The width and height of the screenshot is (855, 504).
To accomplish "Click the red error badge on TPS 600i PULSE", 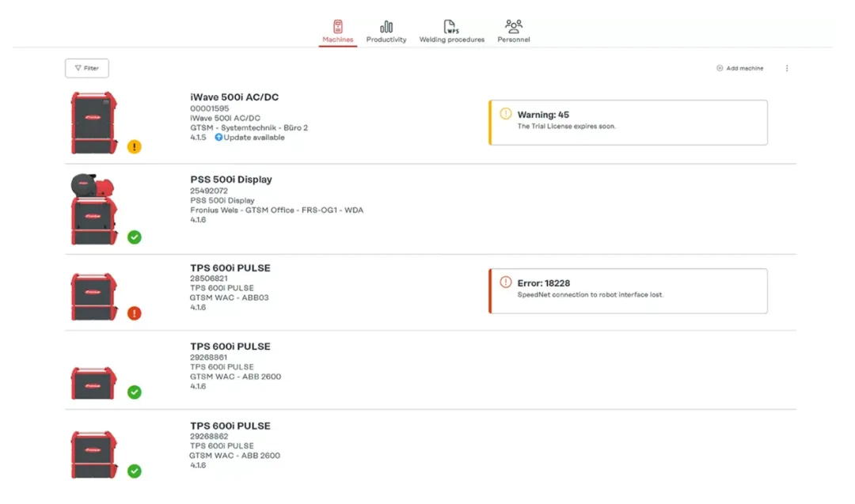I will coord(135,313).
